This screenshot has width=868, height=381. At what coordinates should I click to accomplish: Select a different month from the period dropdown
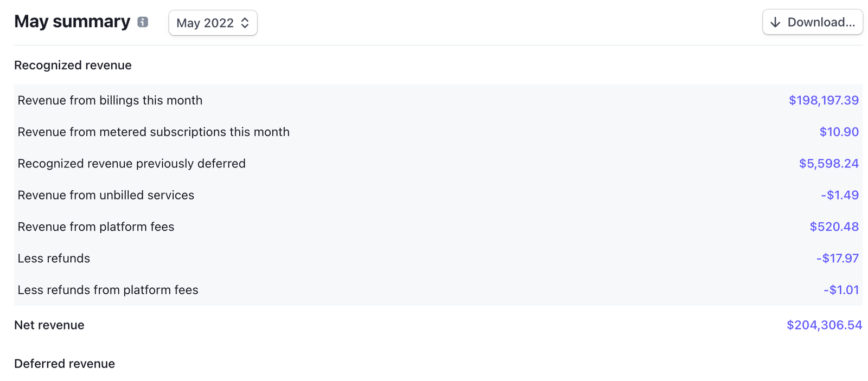[x=213, y=23]
